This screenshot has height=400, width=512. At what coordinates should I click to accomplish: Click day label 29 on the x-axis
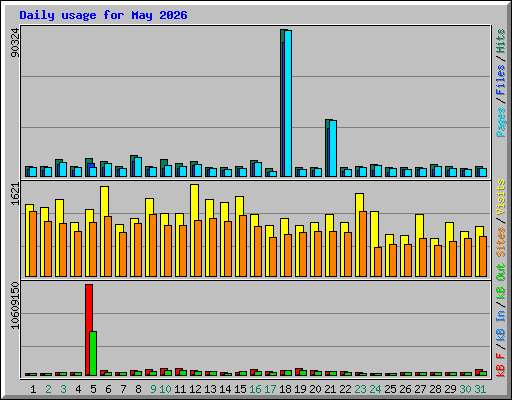click(x=450, y=389)
